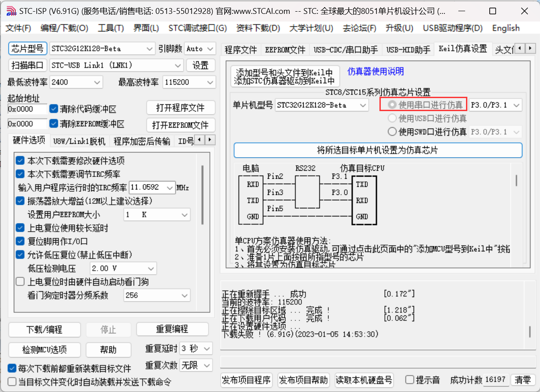Open chip model dropdown STC32G12K128-Beta at top left
Image resolution: width=540 pixels, height=392 pixels.
[x=102, y=48]
